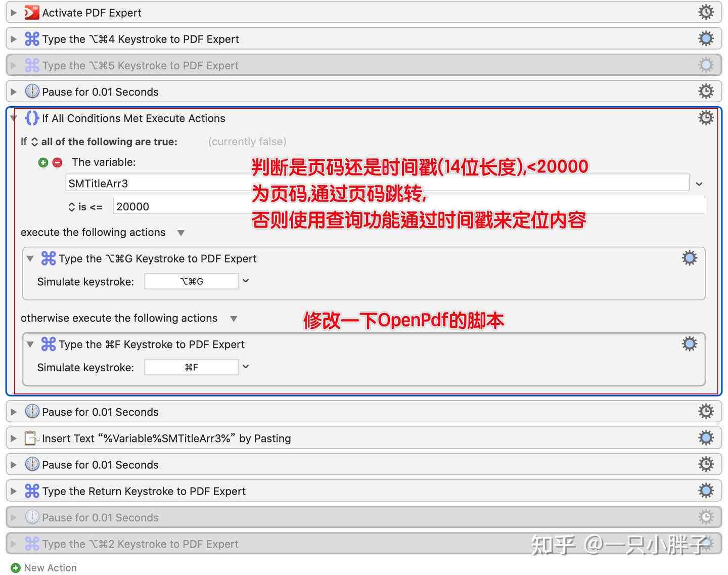Click the ⌘F simulate keystroke field
The height and width of the screenshot is (575, 728).
pyautogui.click(x=192, y=367)
